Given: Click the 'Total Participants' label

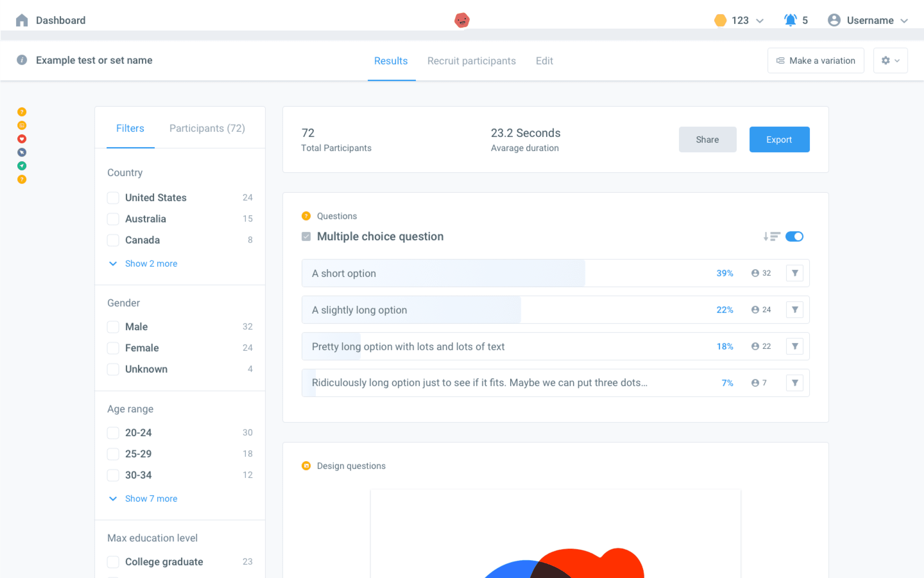Looking at the screenshot, I should [x=336, y=148].
